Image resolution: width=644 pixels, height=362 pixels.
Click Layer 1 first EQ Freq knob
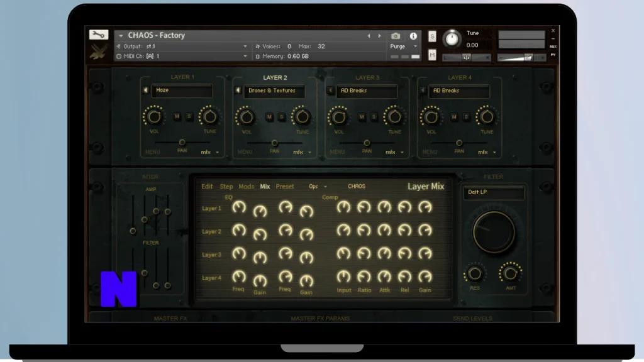click(x=239, y=207)
